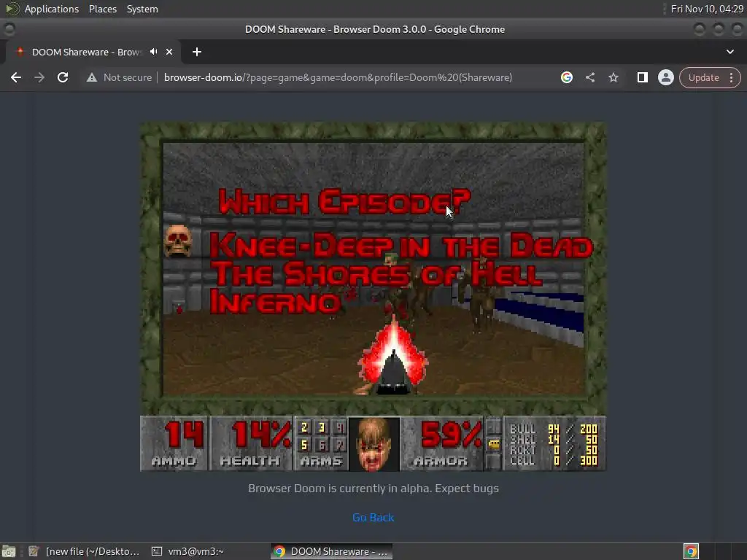Screen dimensions: 747x560
Task: Open the Applications menu
Action: tap(52, 9)
